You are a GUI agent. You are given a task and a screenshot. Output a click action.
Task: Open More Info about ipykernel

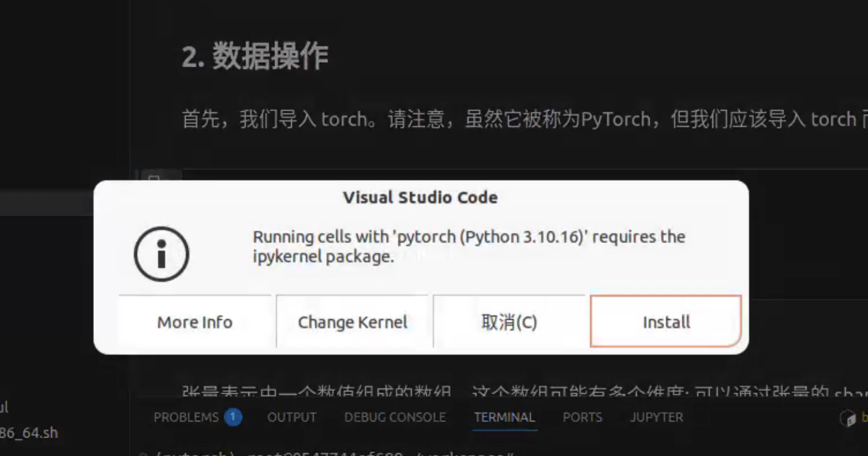194,322
